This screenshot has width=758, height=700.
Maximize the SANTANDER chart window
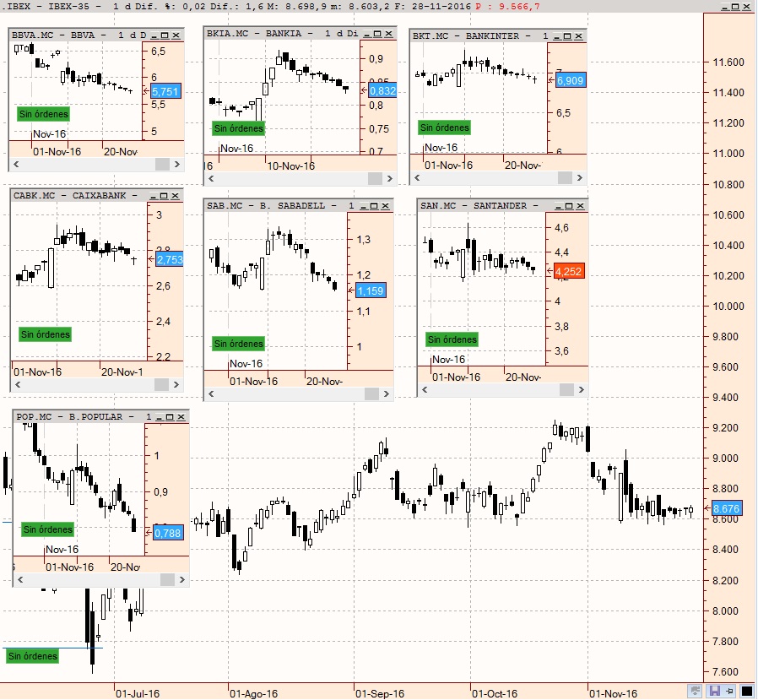[x=569, y=206]
